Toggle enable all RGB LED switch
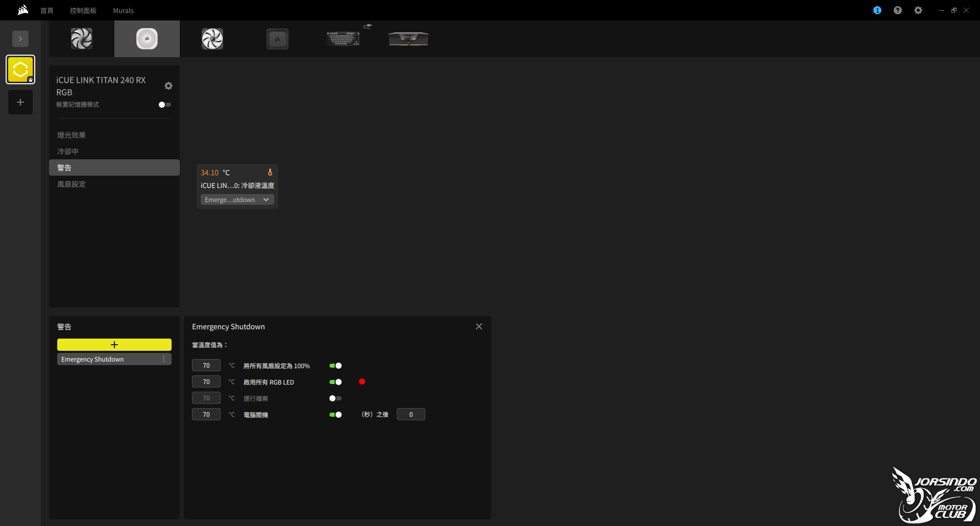Screen dimensions: 980x526 (x=336, y=382)
